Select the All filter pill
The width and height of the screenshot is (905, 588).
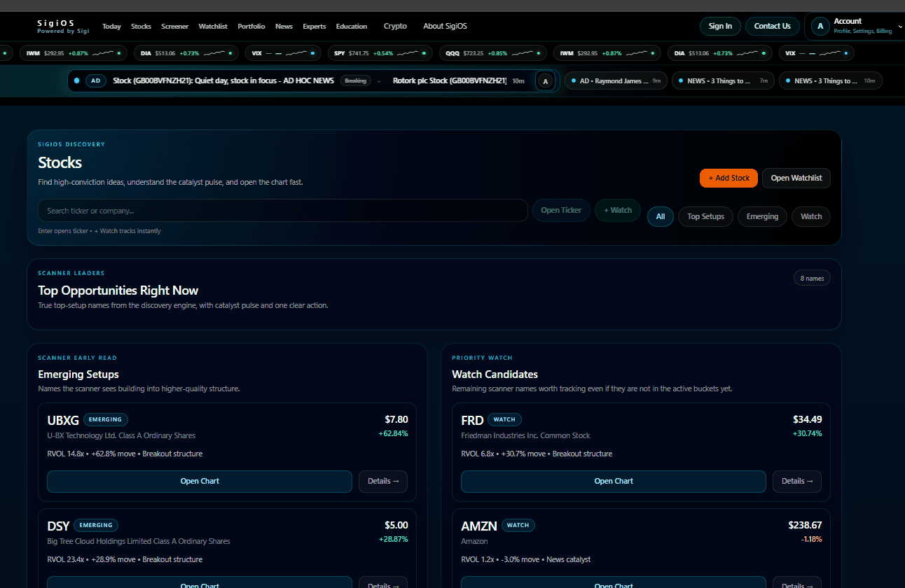pos(661,216)
